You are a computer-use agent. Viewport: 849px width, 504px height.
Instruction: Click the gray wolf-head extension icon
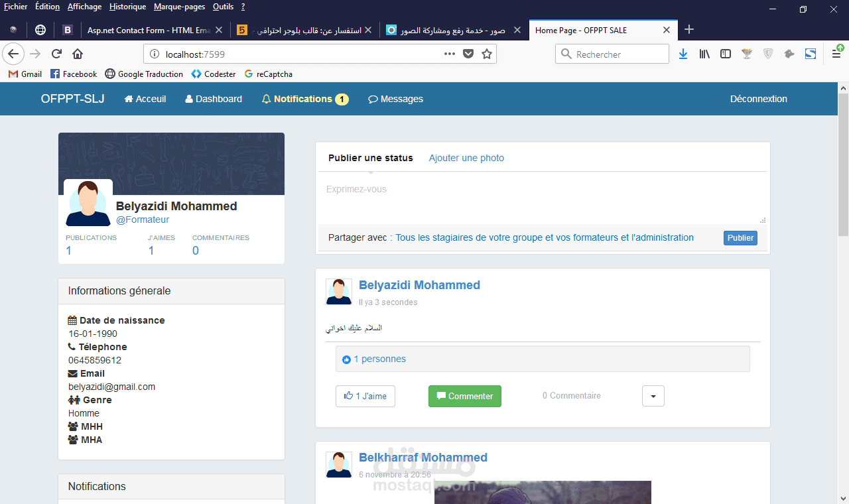coord(789,54)
